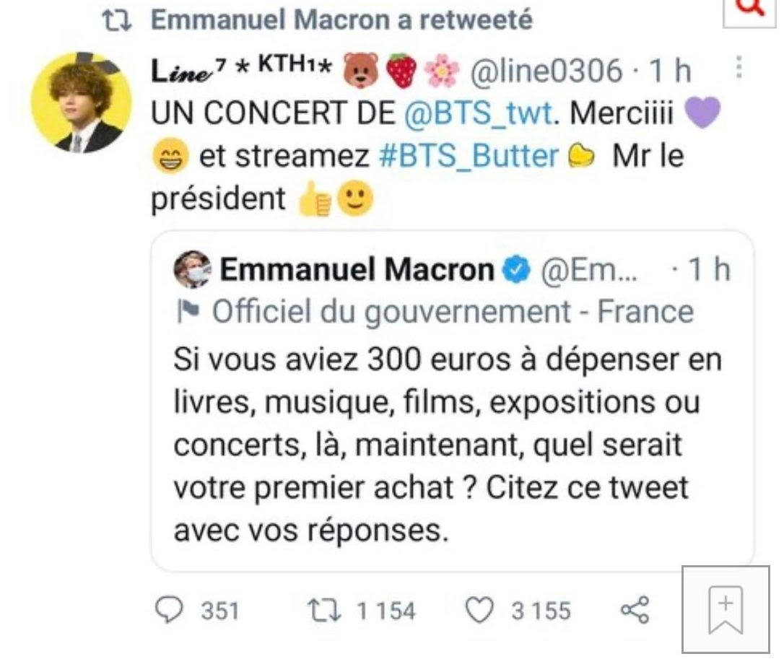Open the three-dot tweet options menu
784x672 pixels.
739,68
